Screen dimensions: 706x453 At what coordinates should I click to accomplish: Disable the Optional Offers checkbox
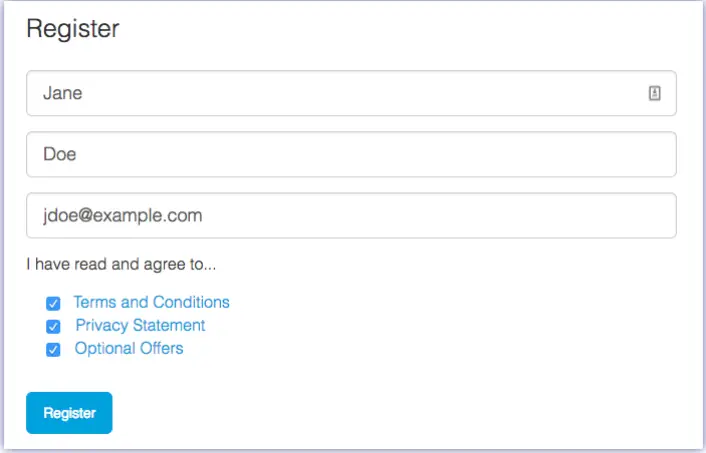(53, 350)
